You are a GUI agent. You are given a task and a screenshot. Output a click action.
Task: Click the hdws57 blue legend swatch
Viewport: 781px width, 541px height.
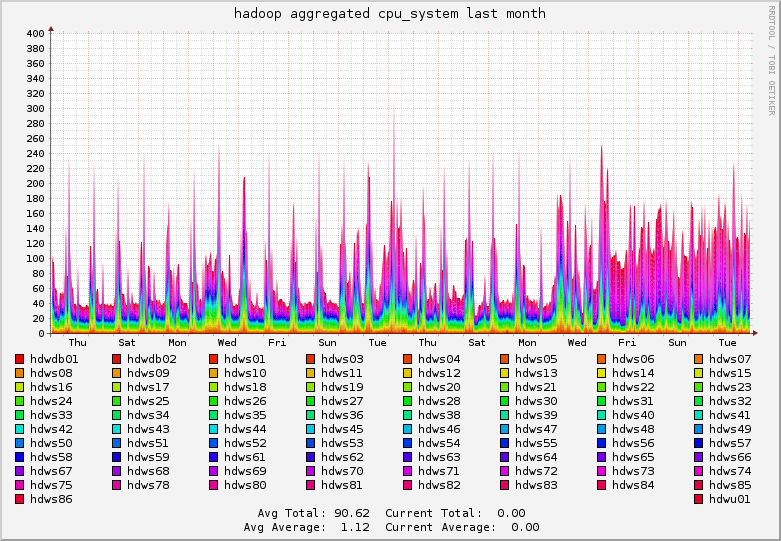pos(699,443)
